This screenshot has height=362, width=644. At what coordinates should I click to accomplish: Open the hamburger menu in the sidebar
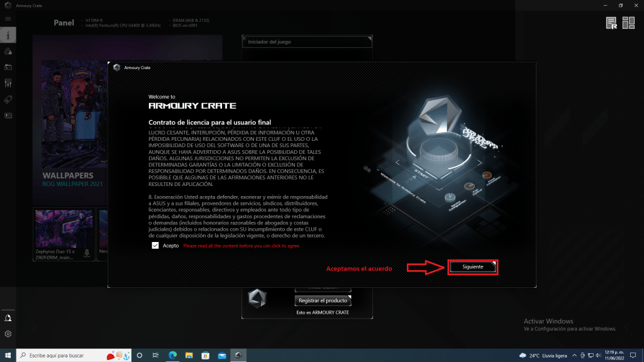click(x=8, y=19)
